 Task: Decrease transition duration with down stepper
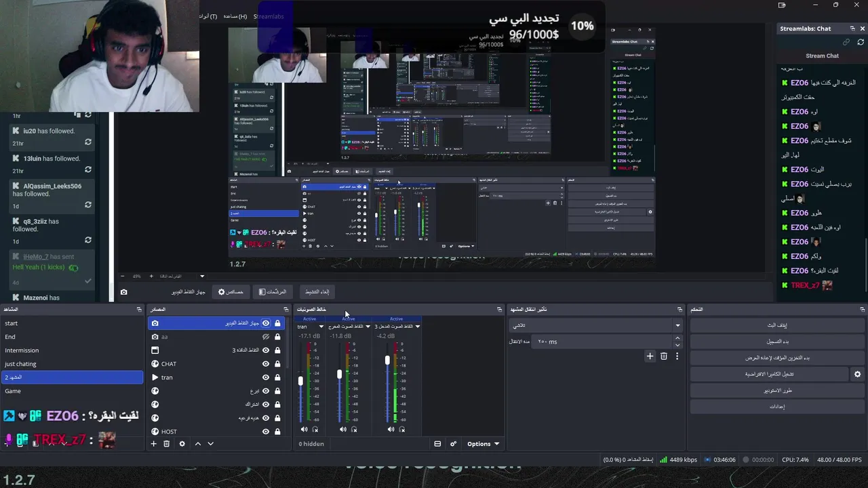678,344
